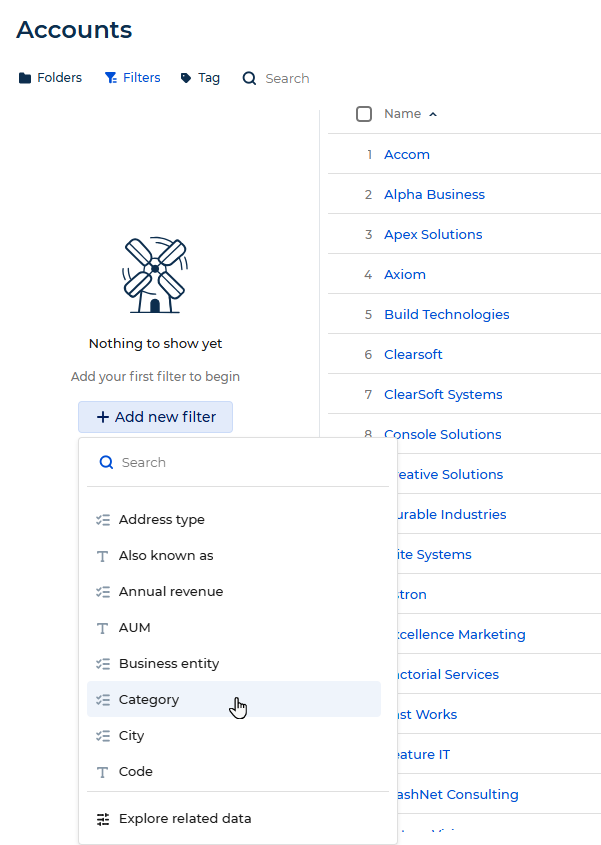The height and width of the screenshot is (845, 601).
Task: Open the Alpha Business account
Action: (x=434, y=195)
